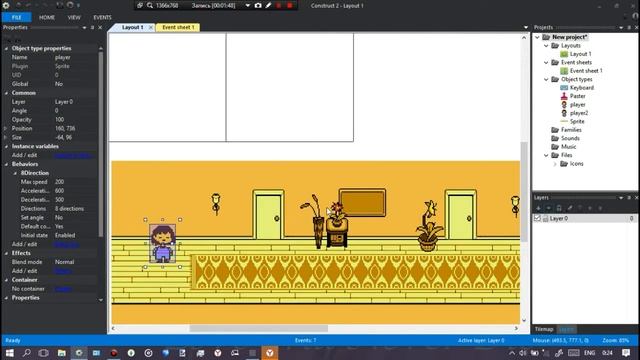Collapse the Behaviors section

click(x=6, y=164)
